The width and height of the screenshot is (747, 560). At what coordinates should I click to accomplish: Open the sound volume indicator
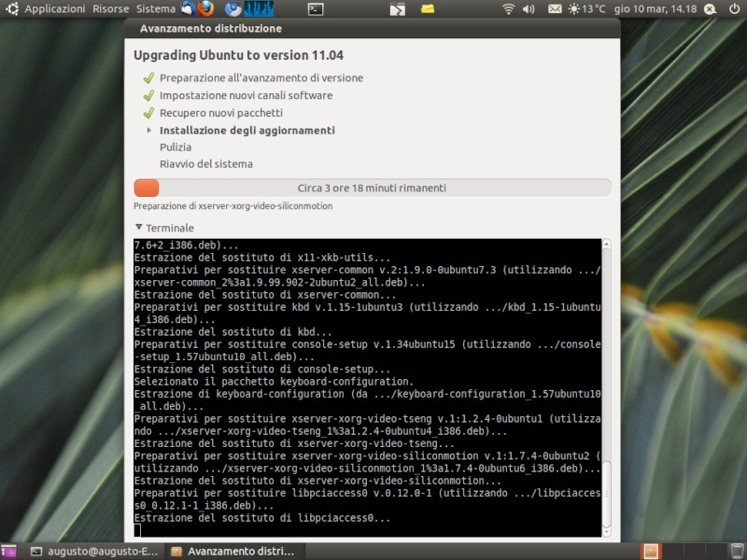point(529,8)
